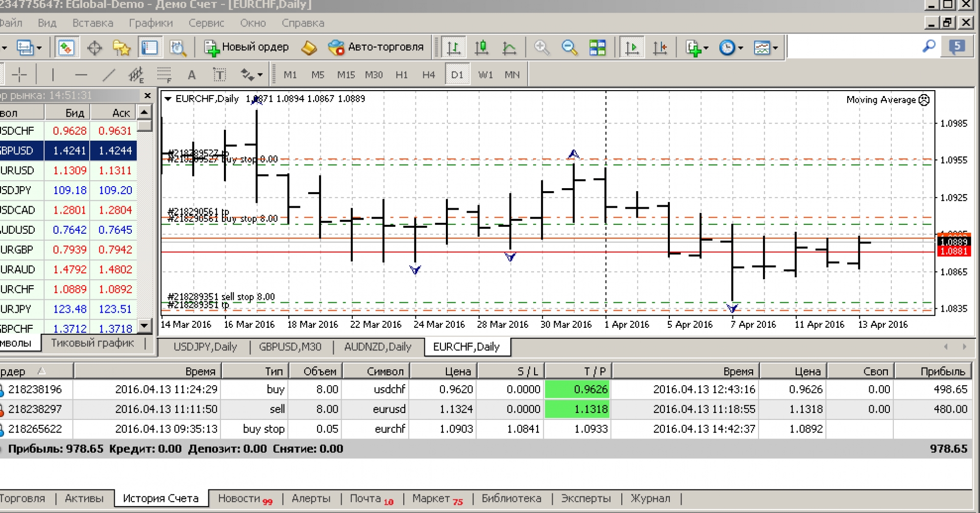Toggle chart Auto Scroll button
980x513 pixels.
(x=632, y=48)
